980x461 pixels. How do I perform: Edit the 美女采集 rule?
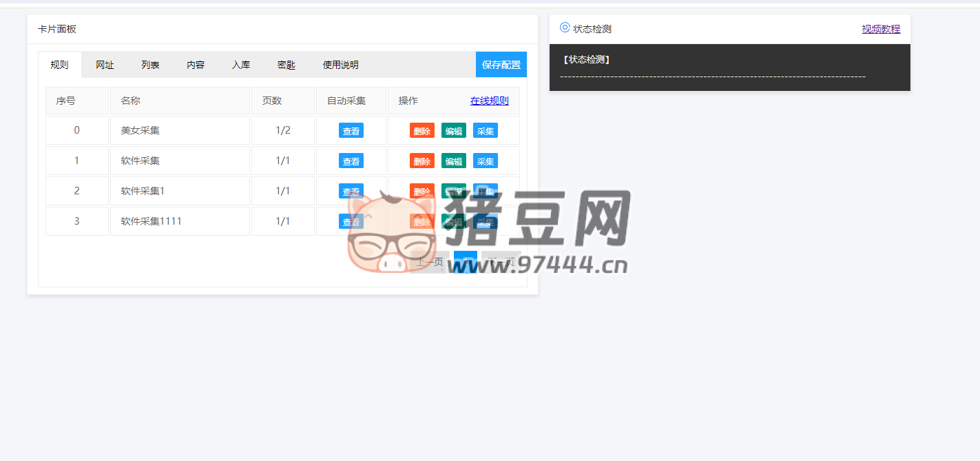(x=453, y=131)
